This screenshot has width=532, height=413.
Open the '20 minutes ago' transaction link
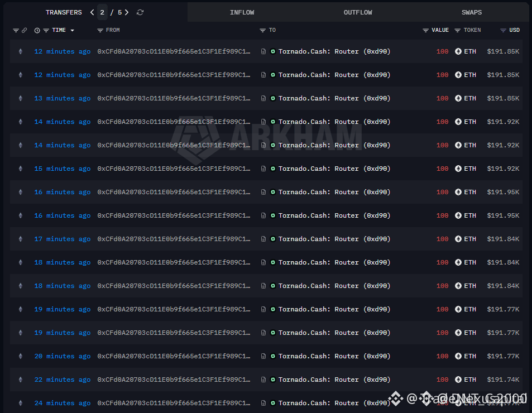[x=63, y=356]
